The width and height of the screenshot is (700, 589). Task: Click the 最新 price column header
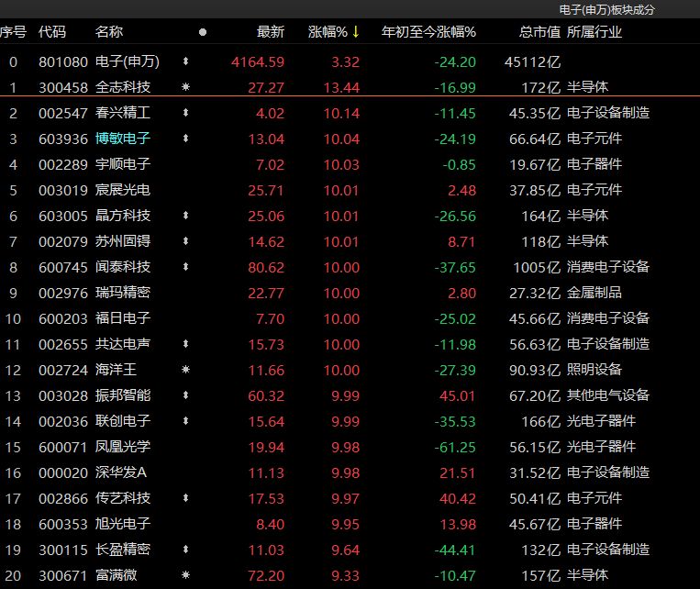[x=271, y=32]
